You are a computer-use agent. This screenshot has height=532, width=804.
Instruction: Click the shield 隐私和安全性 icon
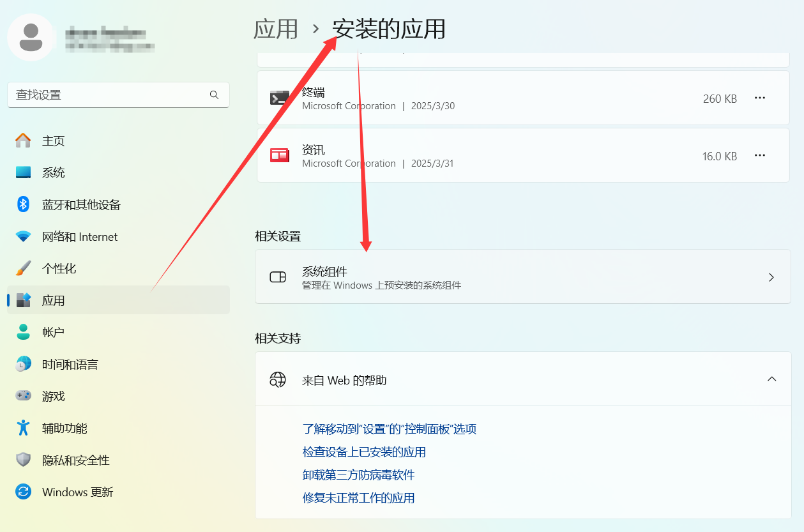click(x=23, y=460)
